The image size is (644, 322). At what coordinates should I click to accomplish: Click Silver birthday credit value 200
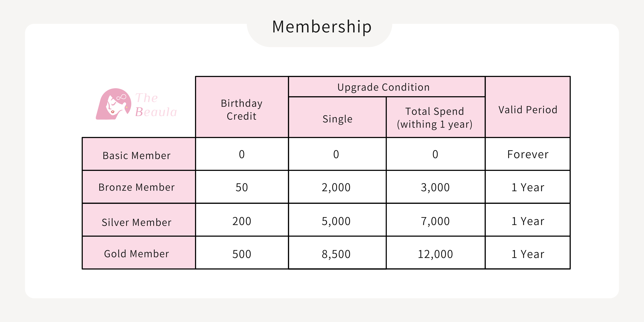pyautogui.click(x=242, y=220)
